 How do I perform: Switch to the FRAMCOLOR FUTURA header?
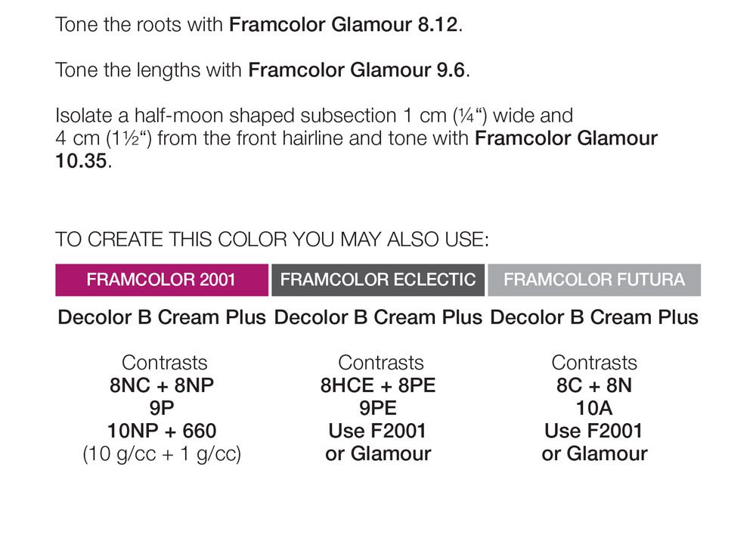coord(594,280)
